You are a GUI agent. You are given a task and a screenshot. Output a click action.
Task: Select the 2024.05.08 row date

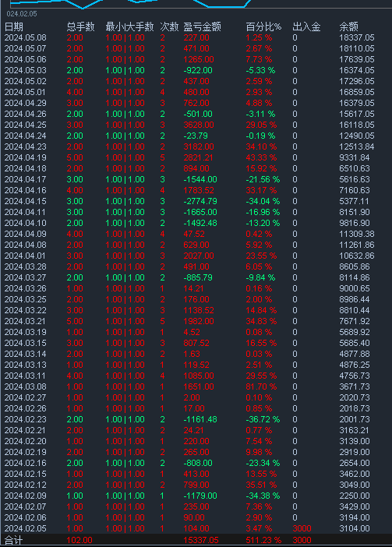pos(26,37)
